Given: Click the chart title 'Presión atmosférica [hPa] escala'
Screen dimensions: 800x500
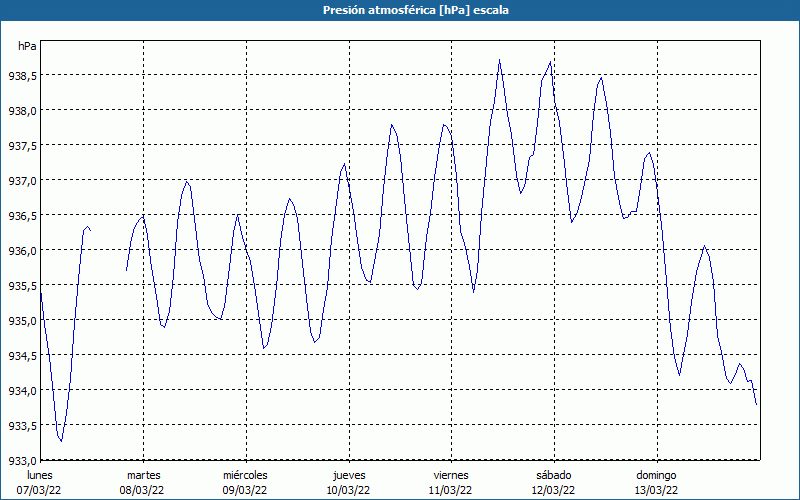Looking at the screenshot, I should (416, 10).
